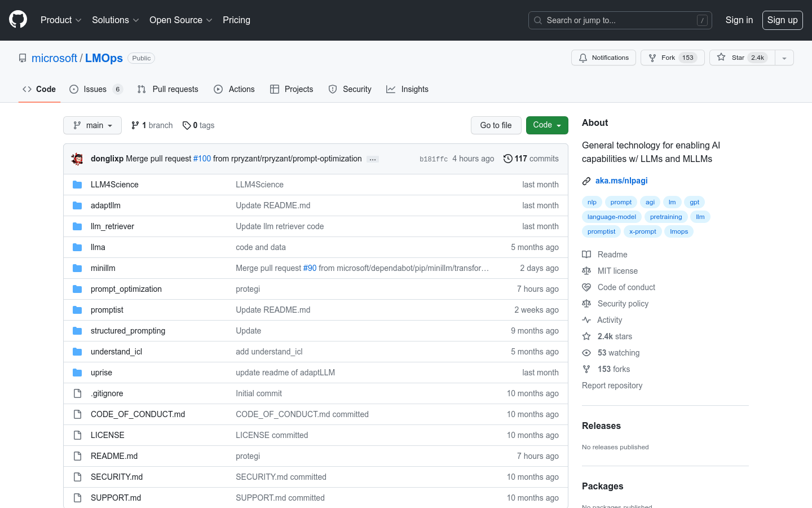Click the README.md file icon

tap(77, 456)
